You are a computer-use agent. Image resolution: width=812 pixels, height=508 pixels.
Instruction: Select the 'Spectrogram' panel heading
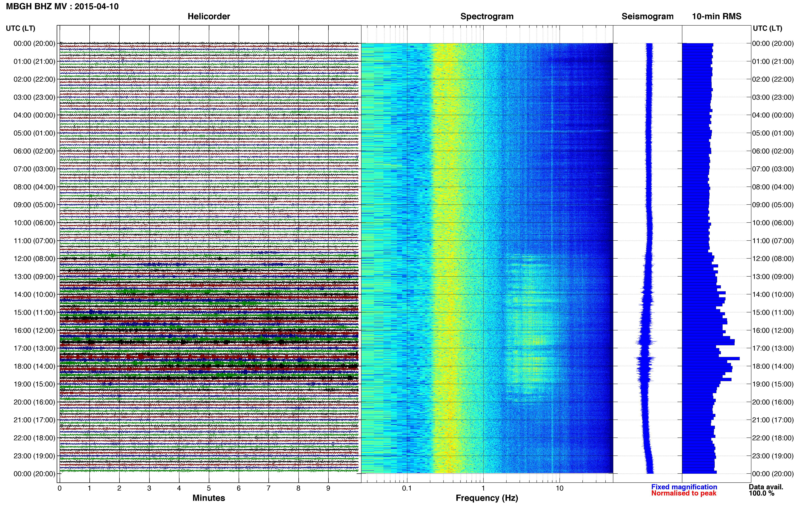point(487,16)
